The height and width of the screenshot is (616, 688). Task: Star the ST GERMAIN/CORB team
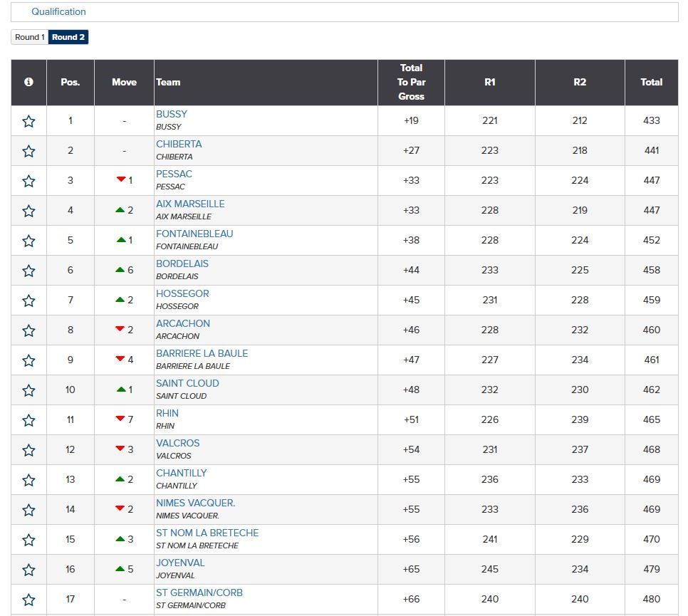pos(28,600)
